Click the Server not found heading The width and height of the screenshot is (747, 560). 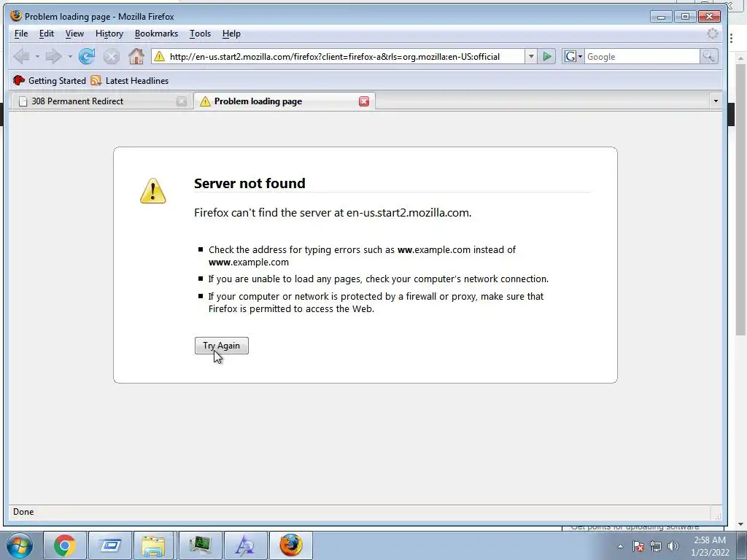(x=249, y=183)
